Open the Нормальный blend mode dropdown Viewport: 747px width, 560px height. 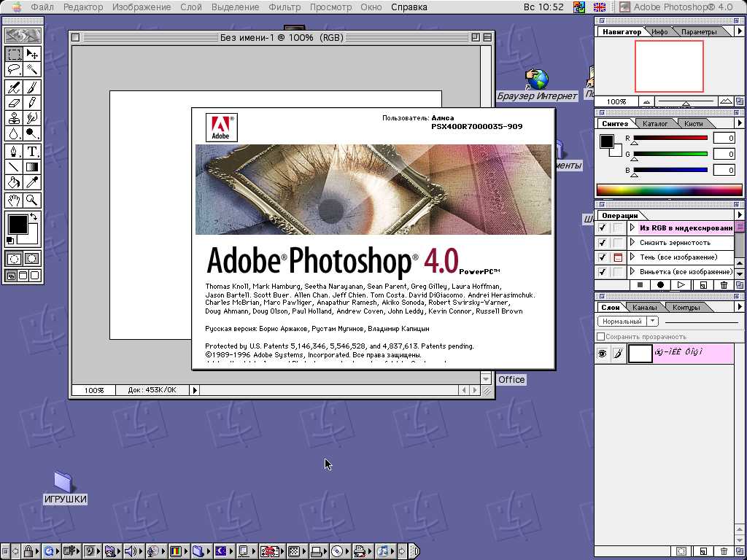click(627, 321)
